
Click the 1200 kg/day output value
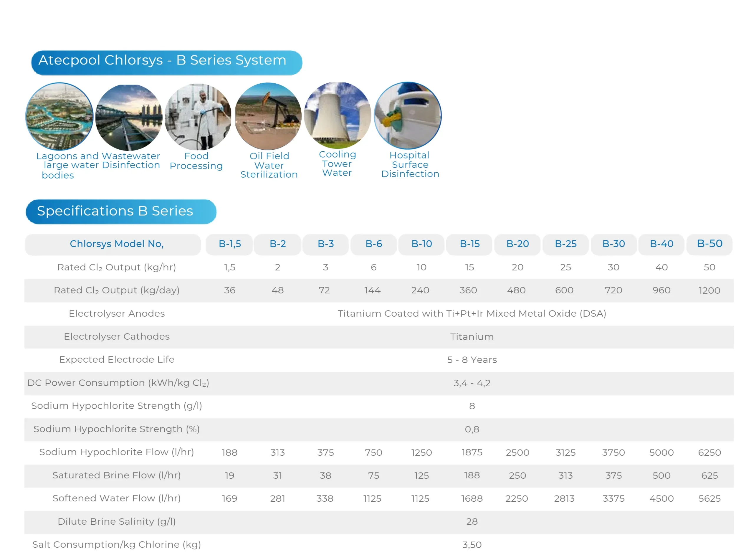(709, 290)
